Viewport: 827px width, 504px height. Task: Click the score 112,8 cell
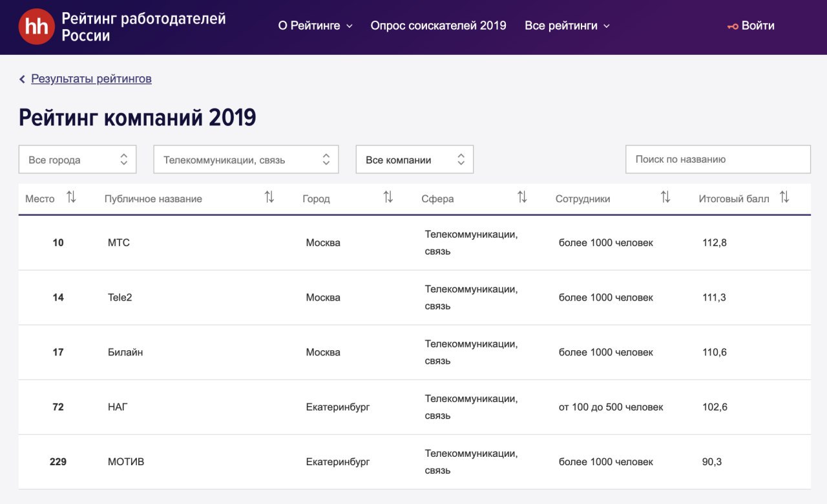pyautogui.click(x=715, y=243)
